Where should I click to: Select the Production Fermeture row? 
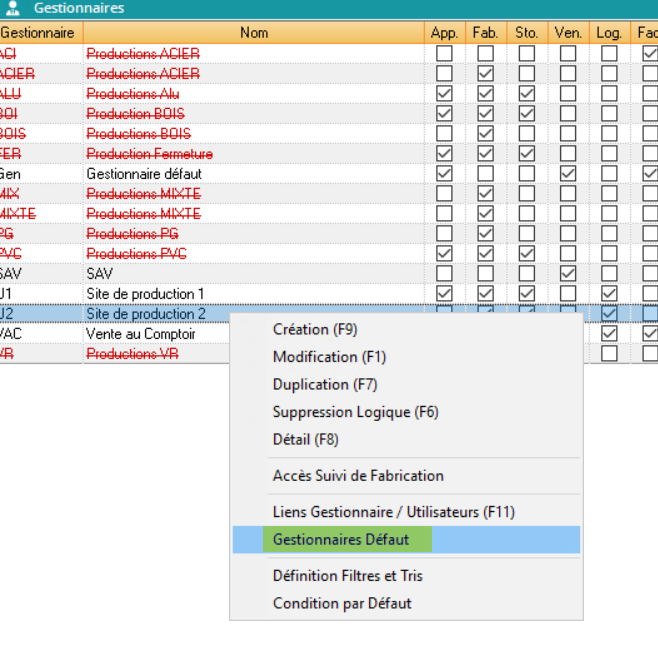coord(150,154)
